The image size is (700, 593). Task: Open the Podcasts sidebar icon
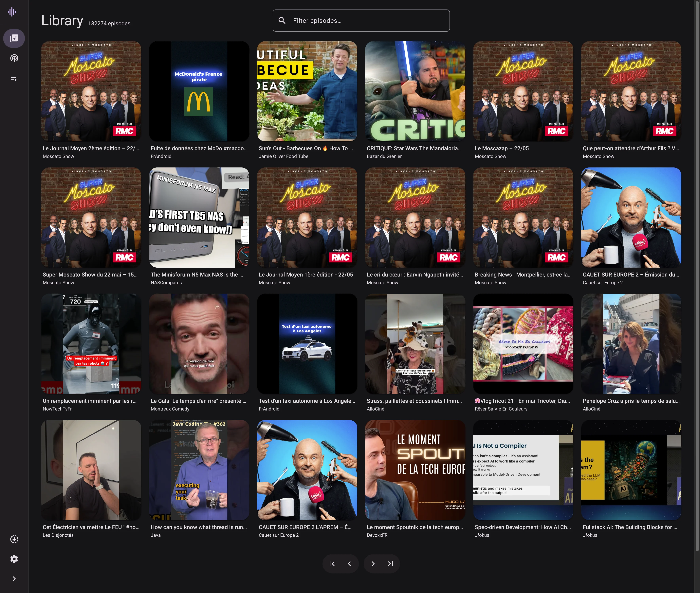pyautogui.click(x=14, y=58)
